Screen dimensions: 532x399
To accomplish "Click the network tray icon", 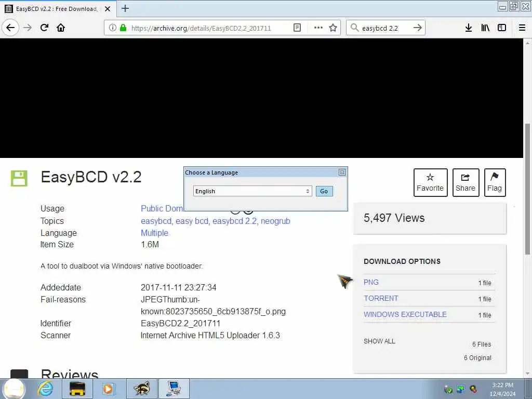I will tap(460, 389).
